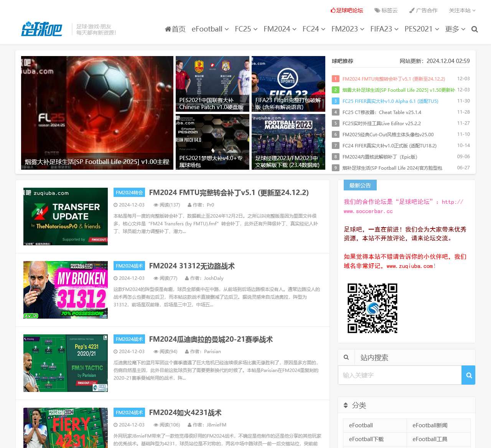Open PES2021中国联赛大补 slide thumbnail
Image resolution: width=491 pixels, height=448 pixels.
point(213,84)
